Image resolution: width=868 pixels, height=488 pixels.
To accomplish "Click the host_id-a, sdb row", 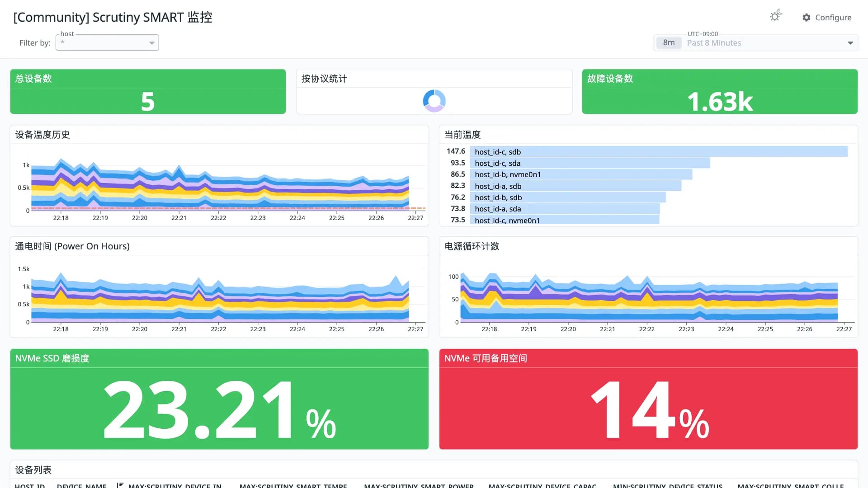I will [x=576, y=186].
